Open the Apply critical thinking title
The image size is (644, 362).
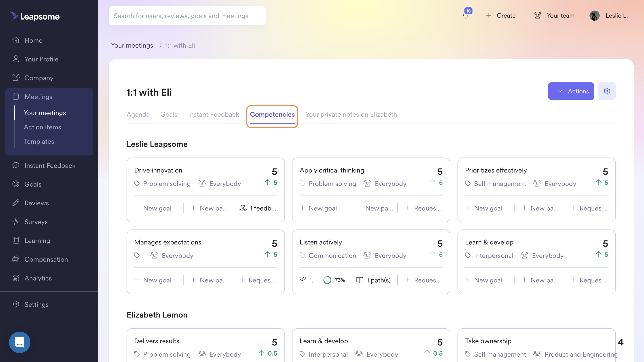[332, 170]
